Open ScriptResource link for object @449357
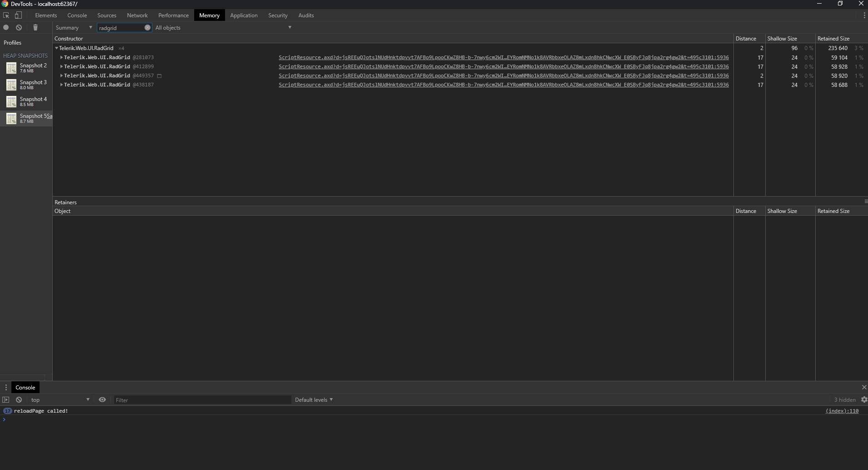This screenshot has height=470, width=868. (x=504, y=76)
